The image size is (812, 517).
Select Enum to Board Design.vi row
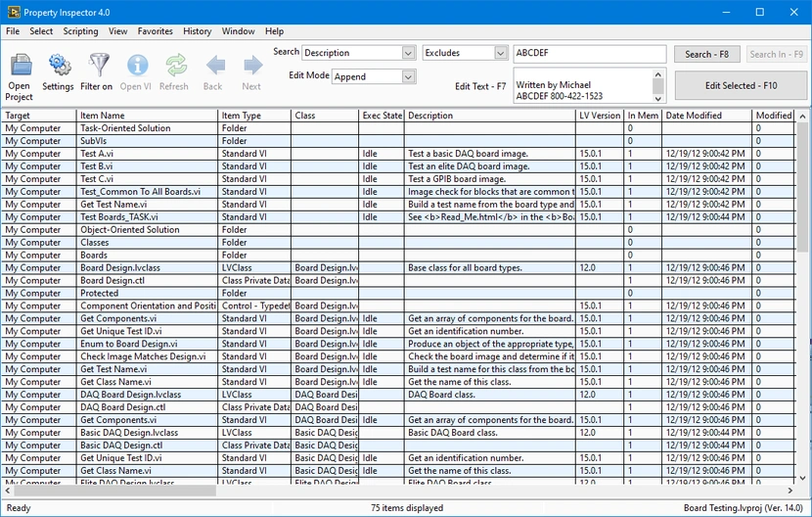click(398, 344)
